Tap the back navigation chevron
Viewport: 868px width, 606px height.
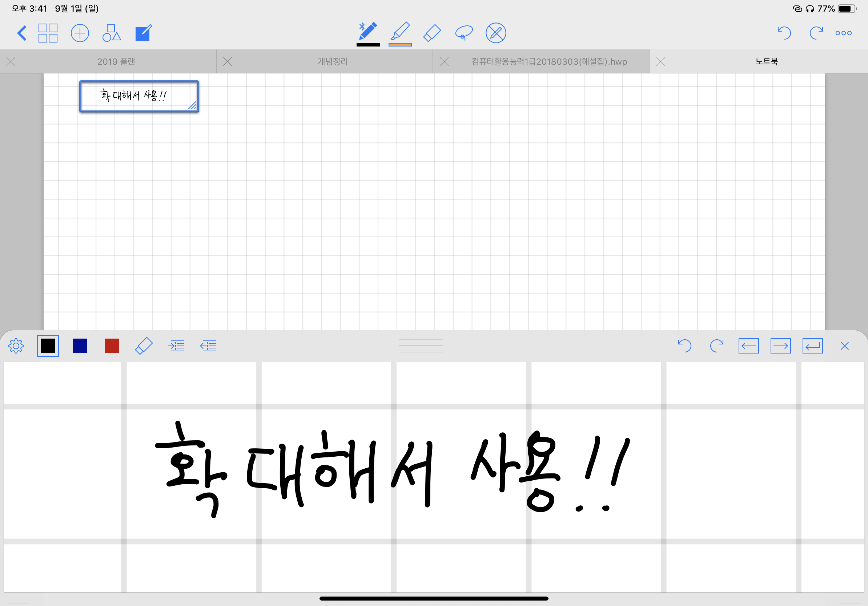21,33
